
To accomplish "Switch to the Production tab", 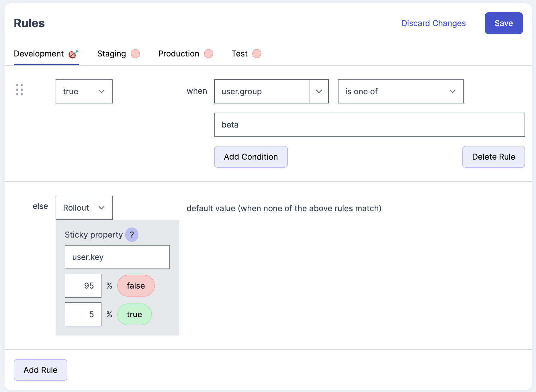I will tap(179, 54).
